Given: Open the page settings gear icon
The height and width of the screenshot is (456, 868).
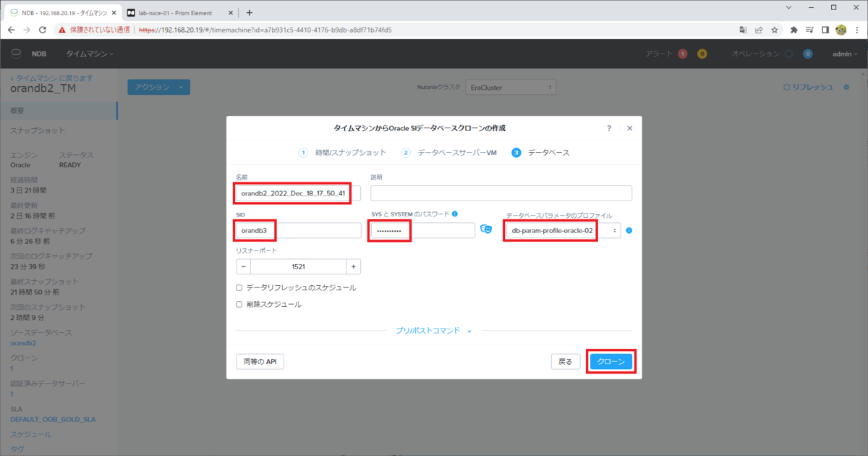Looking at the screenshot, I should (847, 87).
